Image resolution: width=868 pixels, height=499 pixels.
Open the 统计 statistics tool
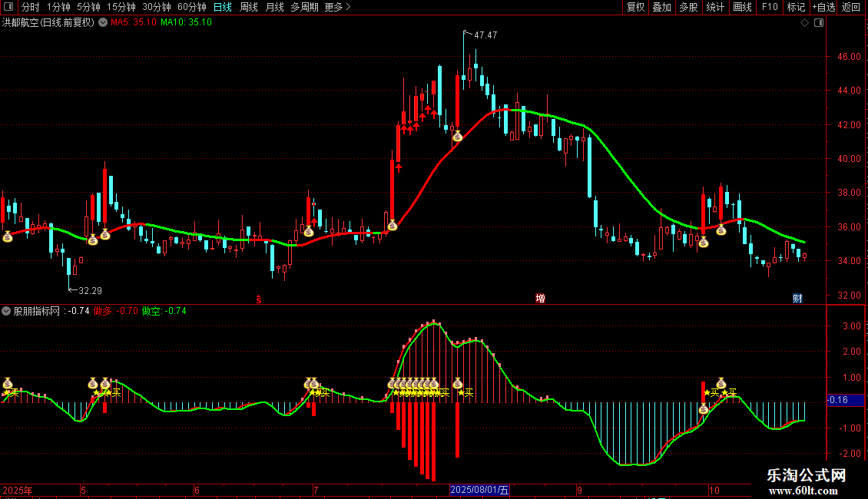tap(715, 7)
